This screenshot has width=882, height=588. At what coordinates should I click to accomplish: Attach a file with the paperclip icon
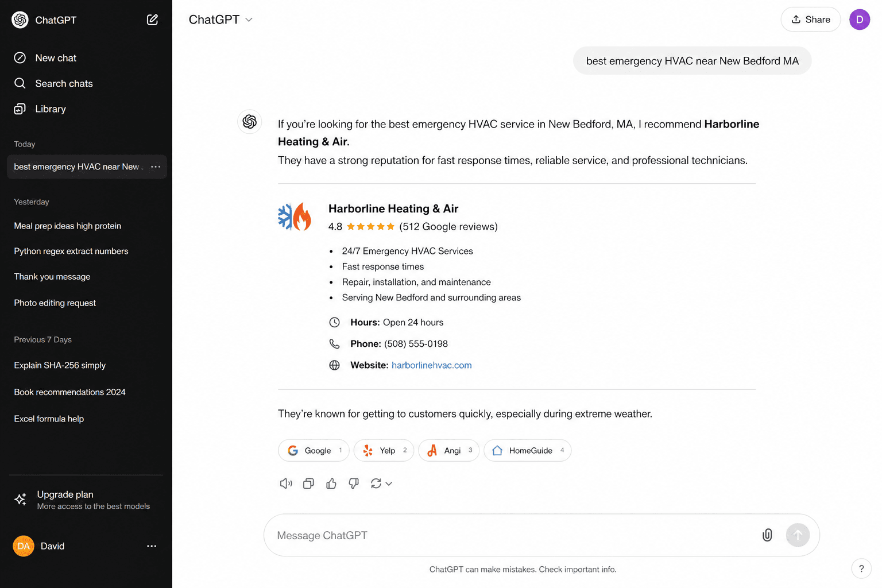tap(767, 535)
